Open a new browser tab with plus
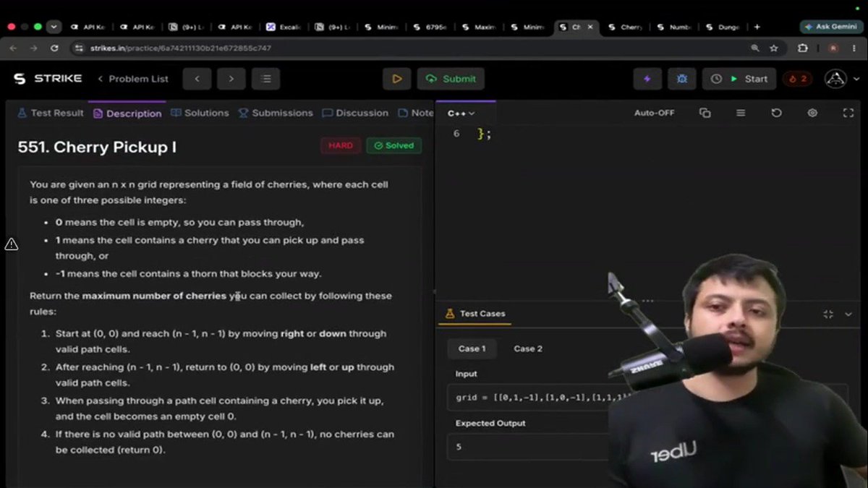Image resolution: width=868 pixels, height=488 pixels. [757, 27]
